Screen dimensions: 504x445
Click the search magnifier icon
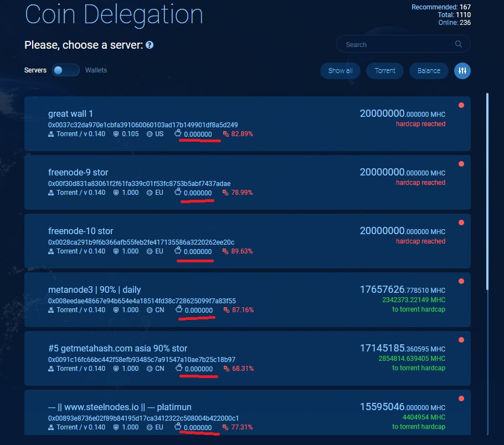(x=459, y=44)
